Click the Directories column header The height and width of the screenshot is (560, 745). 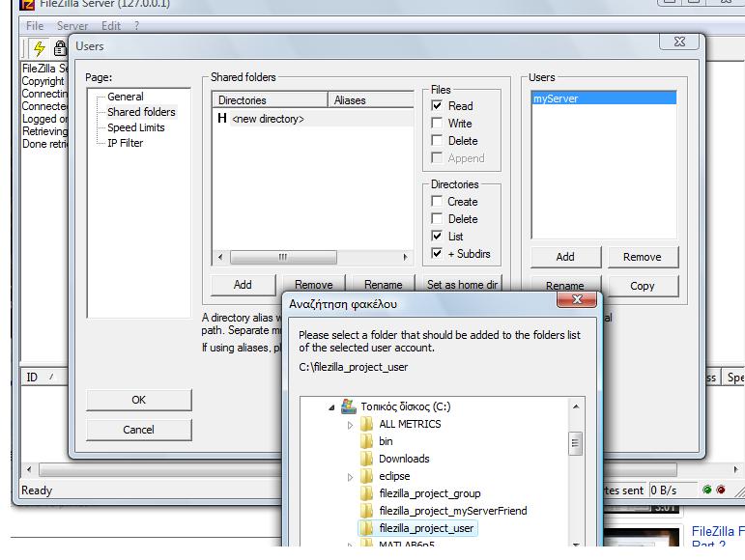coord(270,100)
